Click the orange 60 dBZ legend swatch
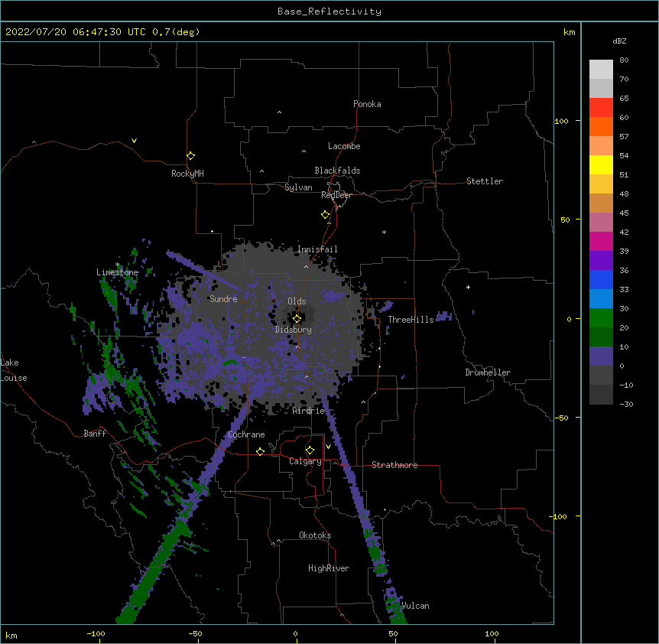Image resolution: width=659 pixels, height=644 pixels. coord(601,126)
